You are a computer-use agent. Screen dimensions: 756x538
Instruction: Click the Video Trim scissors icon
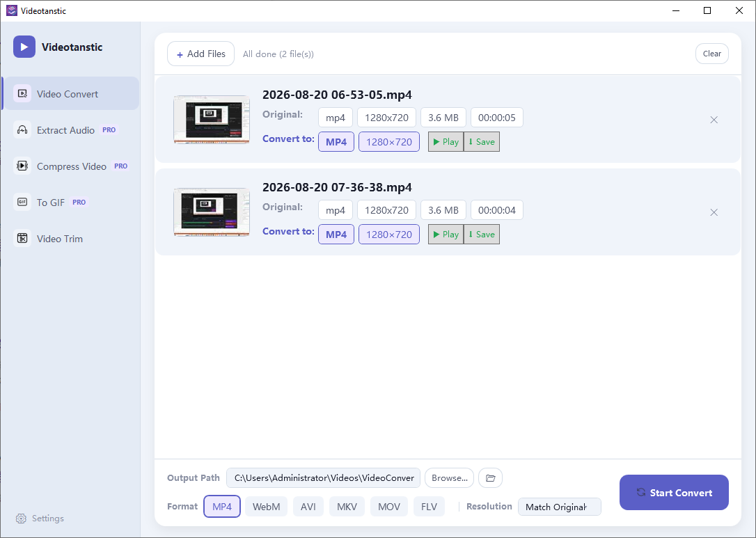22,238
